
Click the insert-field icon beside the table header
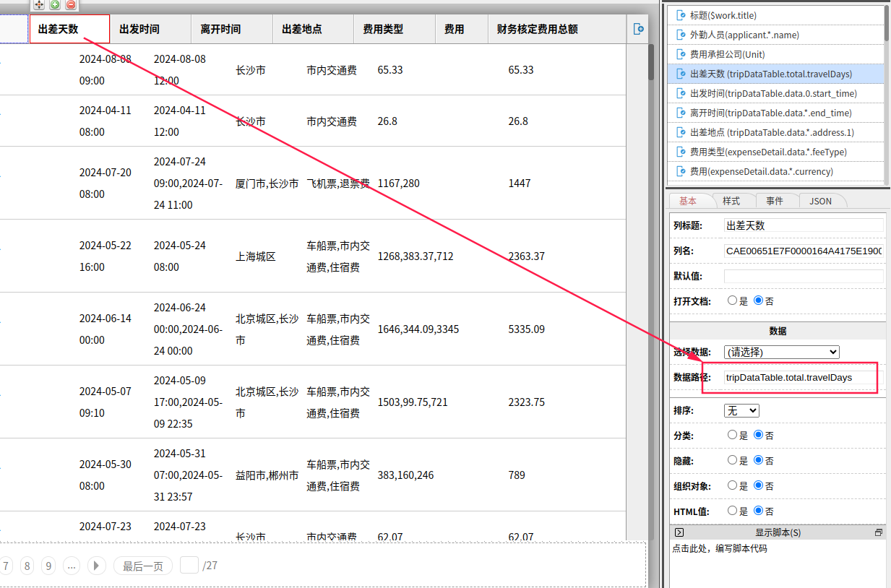(x=637, y=29)
